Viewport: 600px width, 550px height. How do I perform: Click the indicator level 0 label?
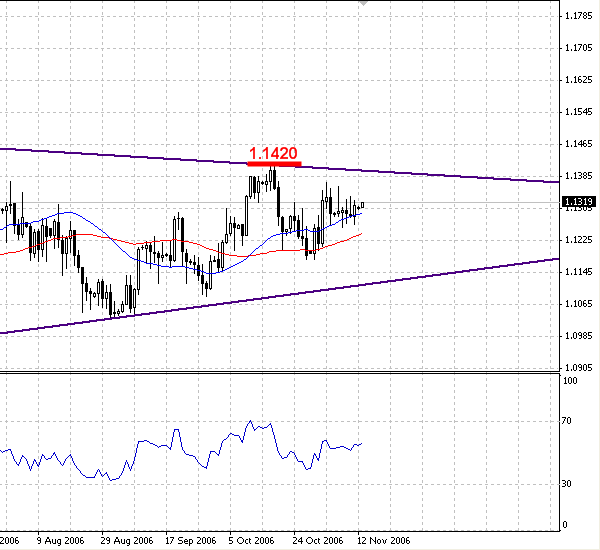[564, 525]
